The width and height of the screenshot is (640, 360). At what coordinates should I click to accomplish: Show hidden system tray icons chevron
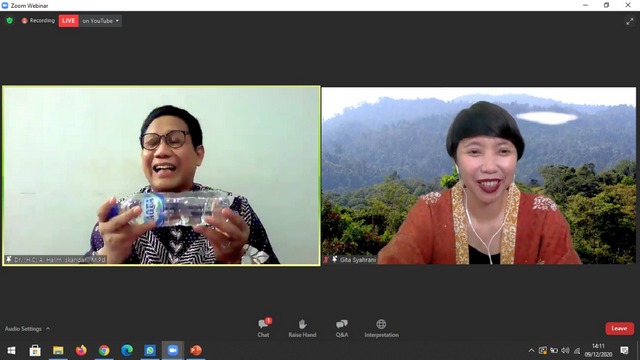531,350
